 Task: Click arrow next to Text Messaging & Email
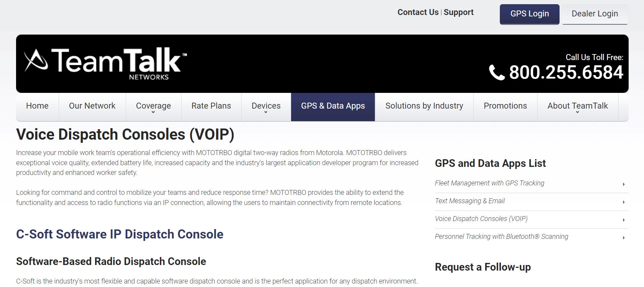[x=623, y=202]
